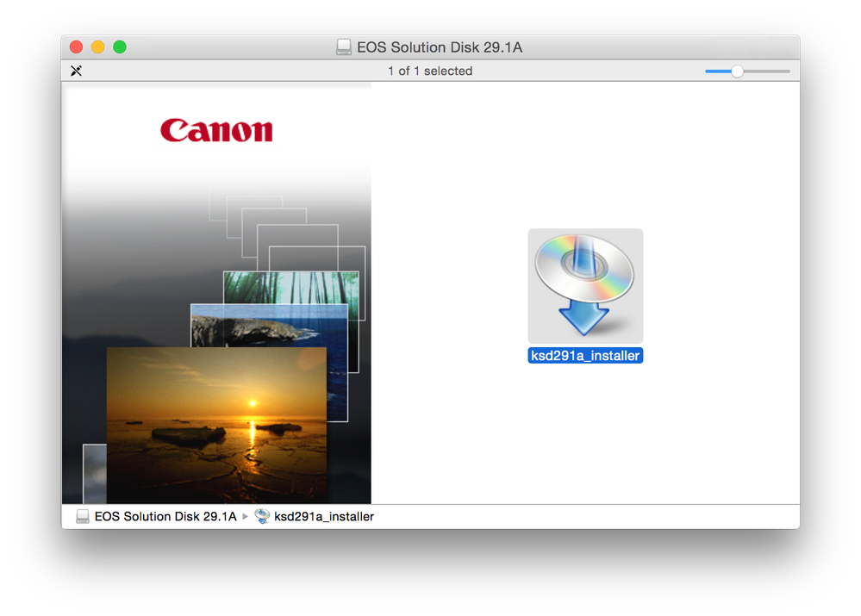Click the '1 of 1 selected' status text

[x=430, y=72]
